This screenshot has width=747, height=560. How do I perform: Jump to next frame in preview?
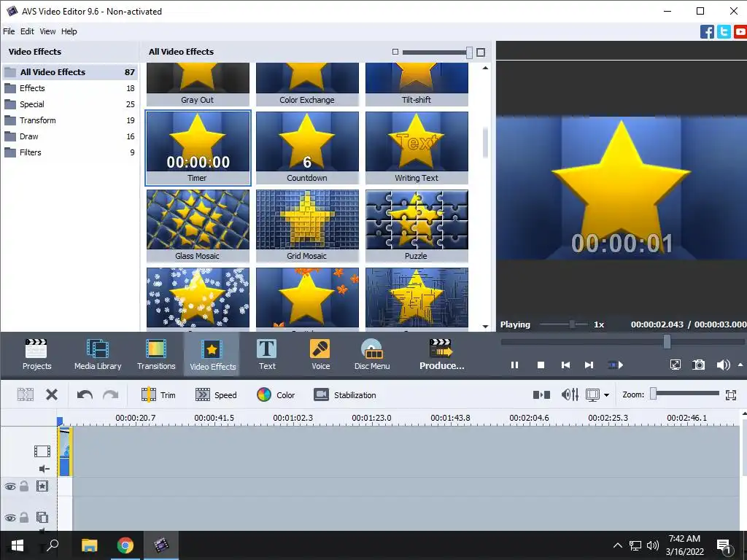tap(589, 365)
